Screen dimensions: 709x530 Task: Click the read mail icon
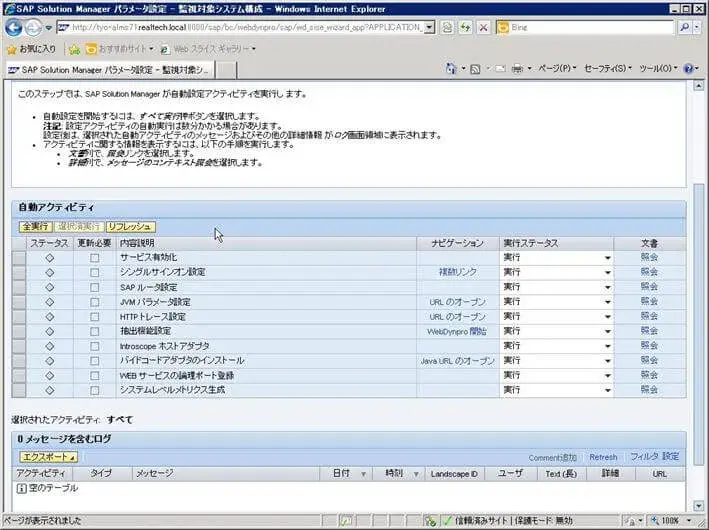500,69
